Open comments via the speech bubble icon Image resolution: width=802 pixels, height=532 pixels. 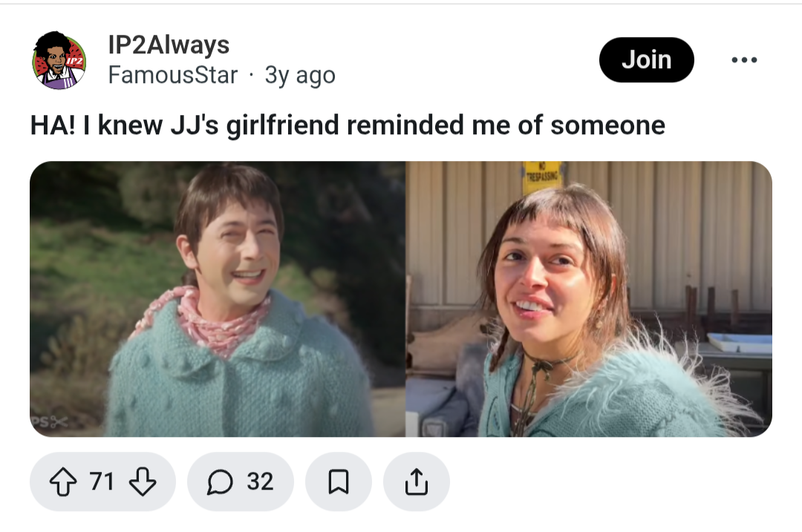coord(220,482)
